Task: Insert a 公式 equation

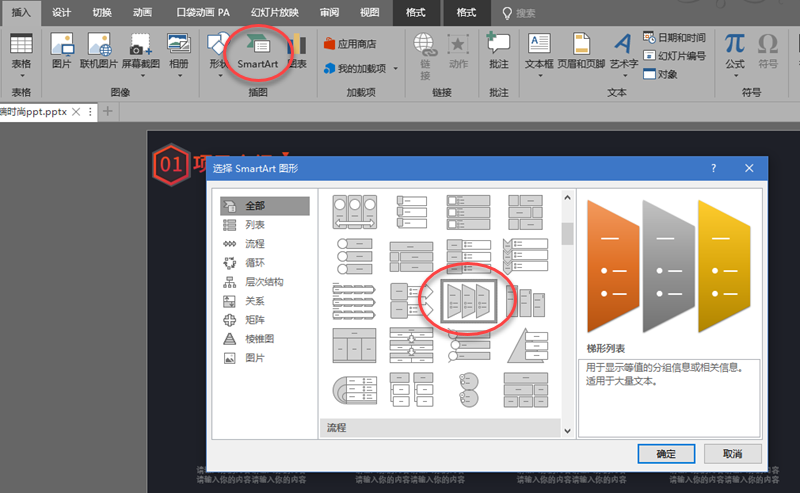Action: [x=735, y=51]
